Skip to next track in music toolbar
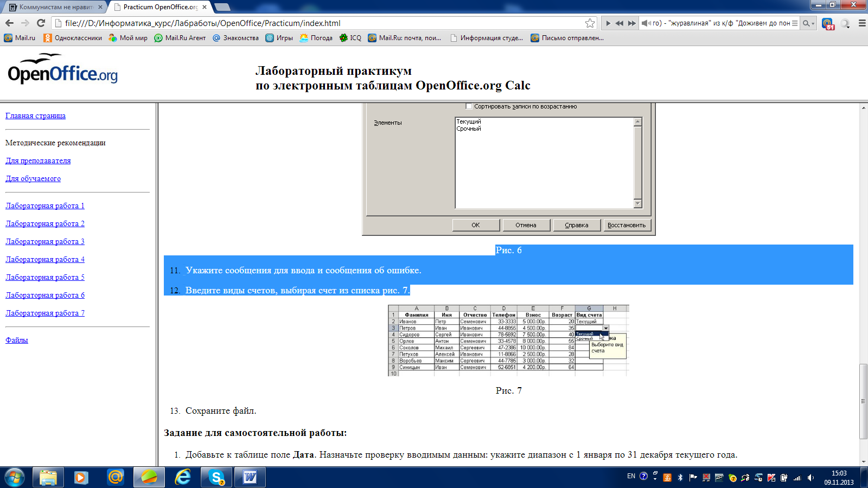Image resolution: width=868 pixels, height=488 pixels. 631,23
